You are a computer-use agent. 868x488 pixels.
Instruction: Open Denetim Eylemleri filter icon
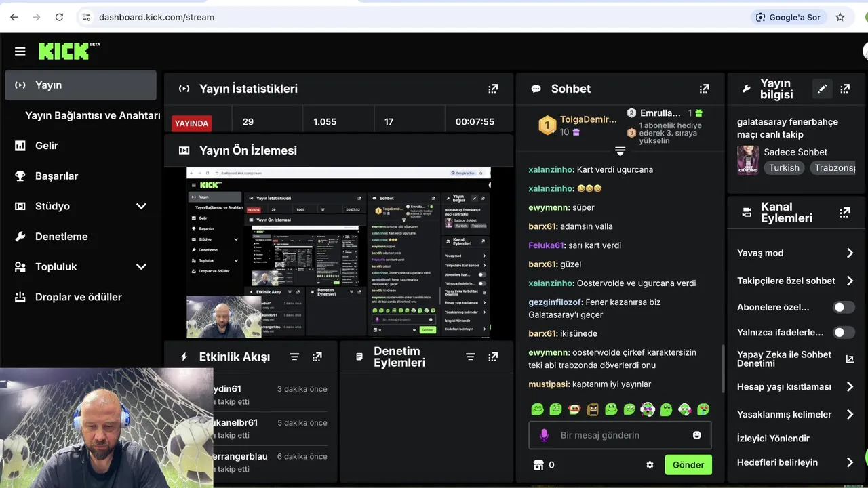point(471,357)
